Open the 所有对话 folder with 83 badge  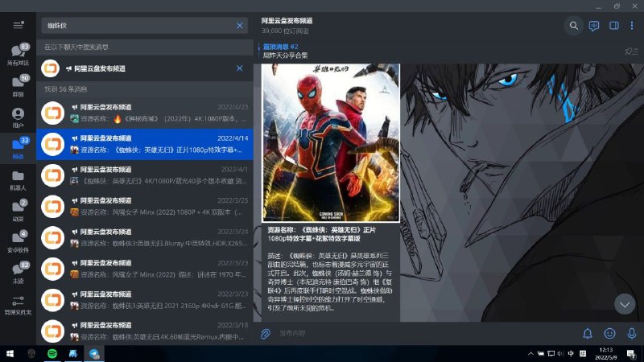[x=18, y=55]
